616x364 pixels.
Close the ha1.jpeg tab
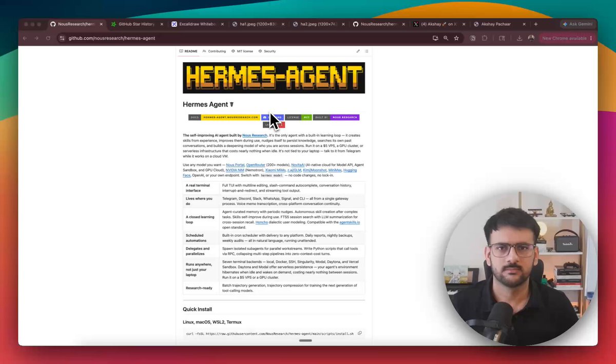tap(283, 24)
